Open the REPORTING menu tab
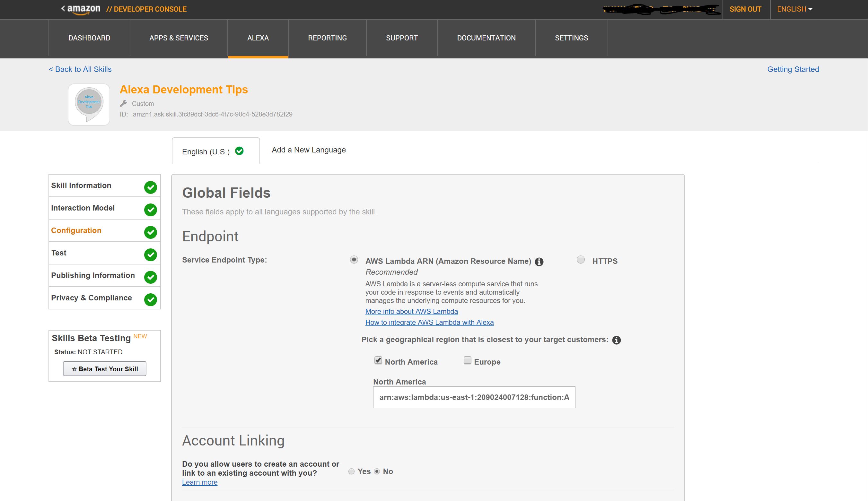Image resolution: width=868 pixels, height=501 pixels. (327, 38)
